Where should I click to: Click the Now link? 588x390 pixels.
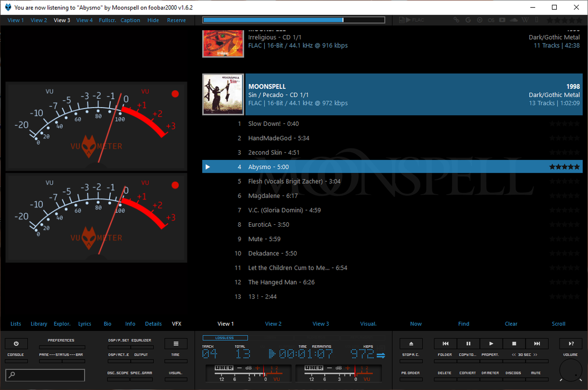point(416,324)
